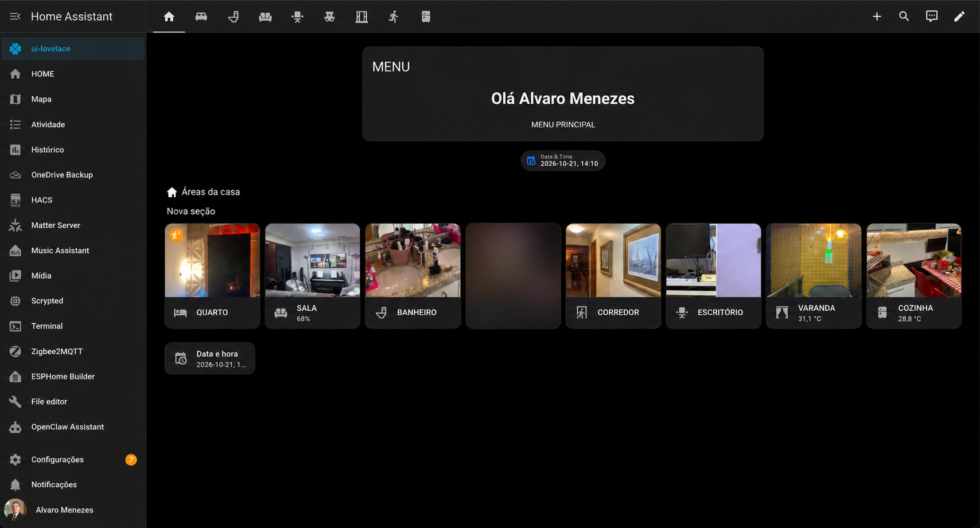
Task: Click the COZINHA kitchen image
Action: [914, 260]
